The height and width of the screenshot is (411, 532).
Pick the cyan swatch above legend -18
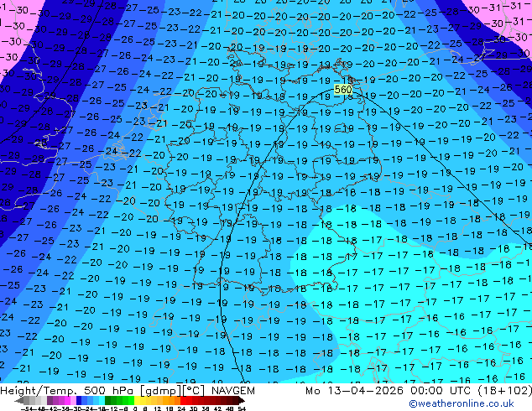coord(102,400)
